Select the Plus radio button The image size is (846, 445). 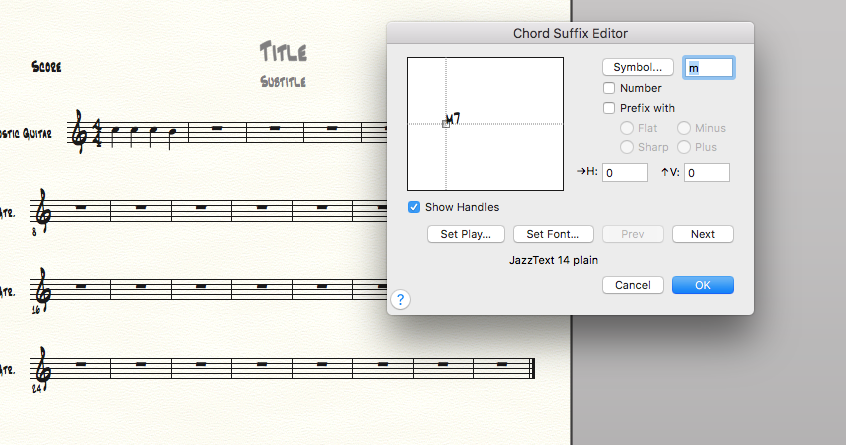684,147
